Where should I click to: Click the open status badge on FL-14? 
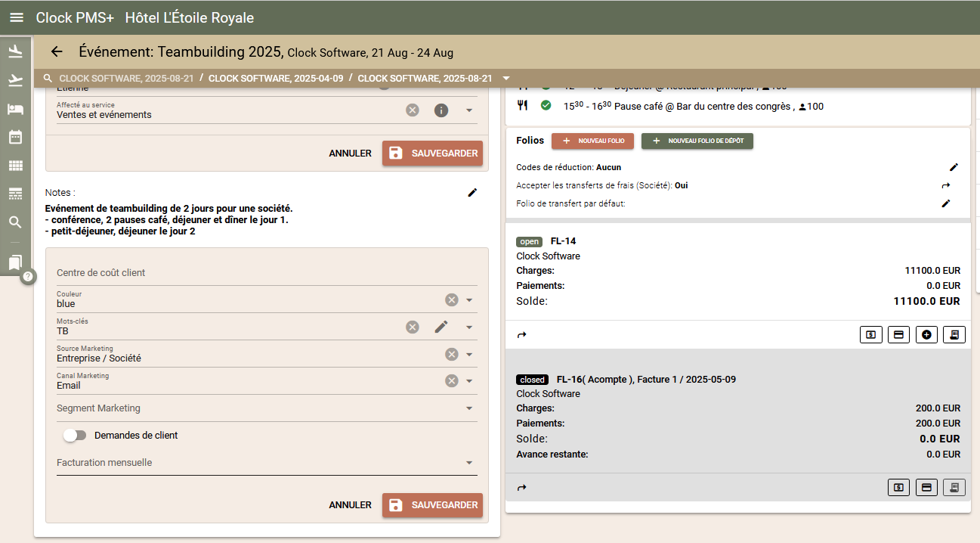(x=530, y=242)
